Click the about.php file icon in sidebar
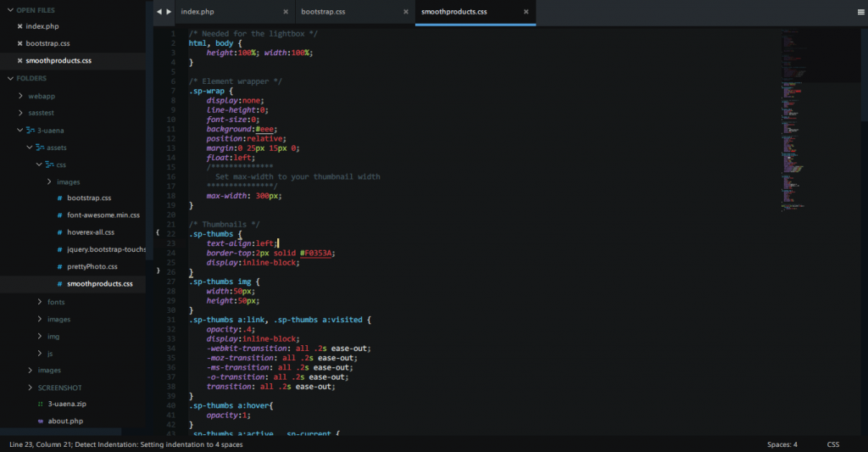 pyautogui.click(x=40, y=421)
